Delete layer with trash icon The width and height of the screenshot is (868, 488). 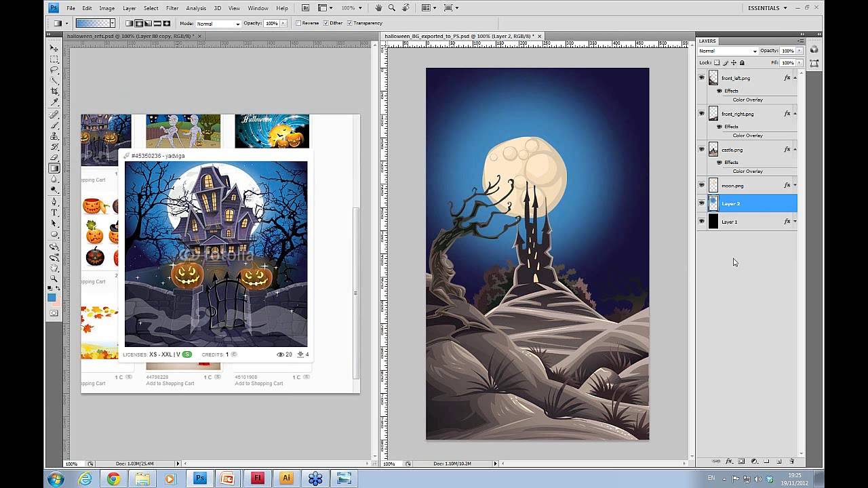click(791, 461)
